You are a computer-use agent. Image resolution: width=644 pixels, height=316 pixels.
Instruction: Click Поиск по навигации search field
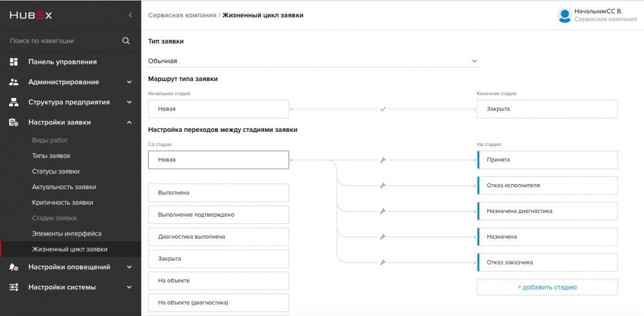(62, 41)
